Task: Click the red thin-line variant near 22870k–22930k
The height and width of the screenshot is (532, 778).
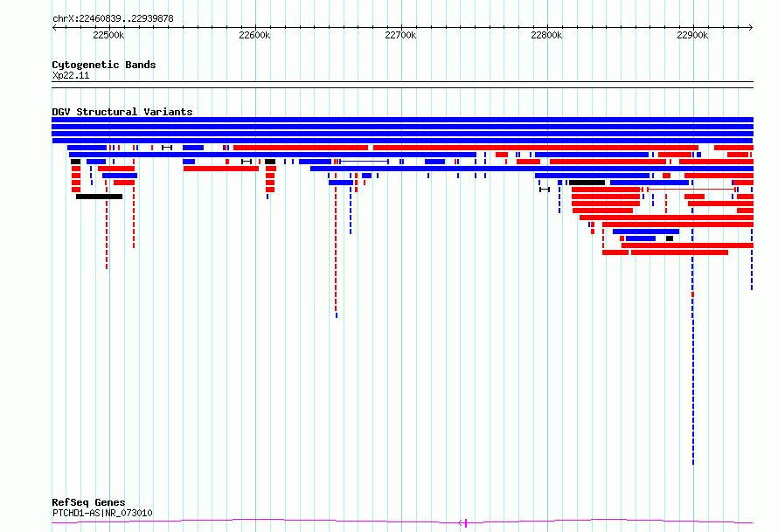Action: coord(691,190)
